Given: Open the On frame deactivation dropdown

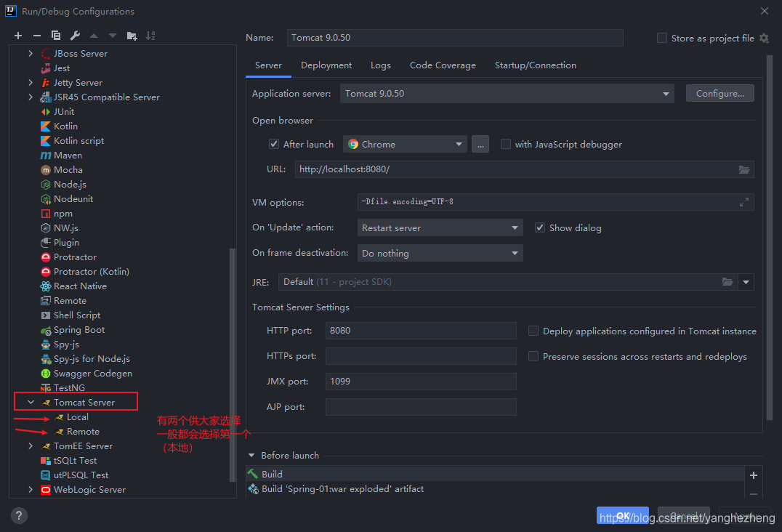Looking at the screenshot, I should pyautogui.click(x=514, y=253).
